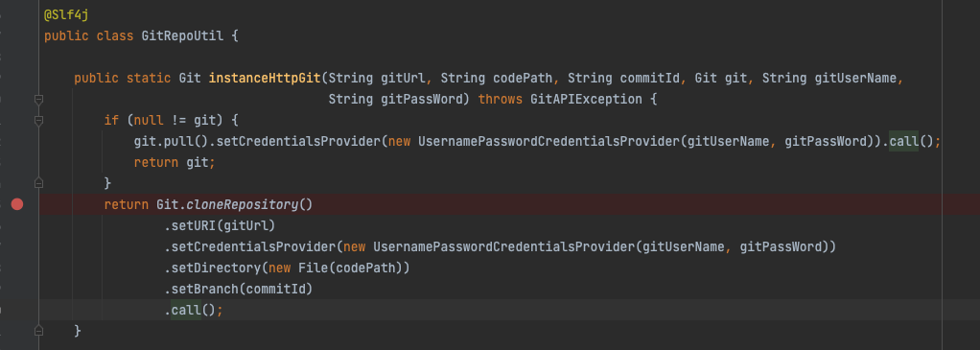
Task: Click the GitRepoUtil class name
Action: (x=182, y=36)
